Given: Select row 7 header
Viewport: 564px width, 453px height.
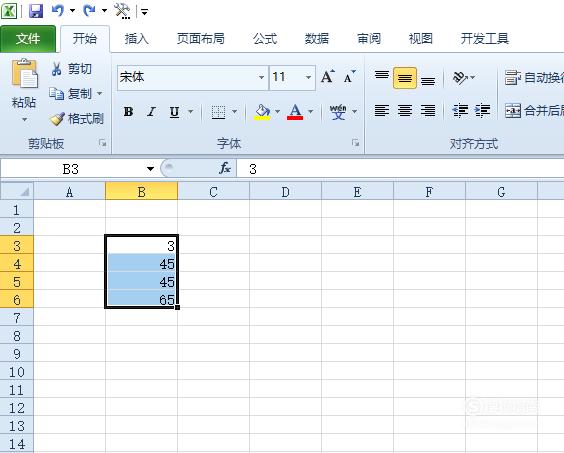Looking at the screenshot, I should pyautogui.click(x=17, y=317).
